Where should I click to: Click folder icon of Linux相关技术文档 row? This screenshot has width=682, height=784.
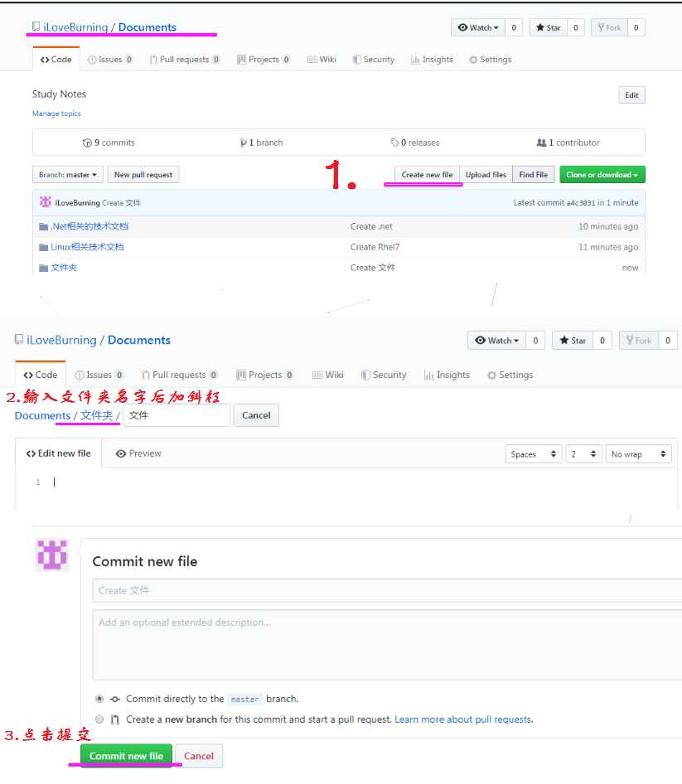click(43, 247)
